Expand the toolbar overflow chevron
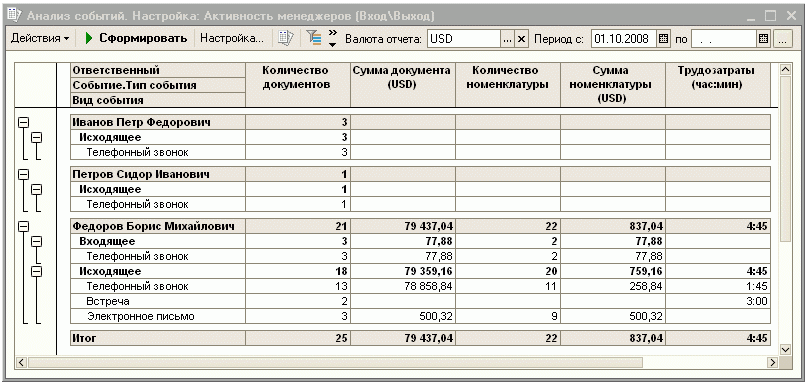809x386 pixels. tap(332, 38)
